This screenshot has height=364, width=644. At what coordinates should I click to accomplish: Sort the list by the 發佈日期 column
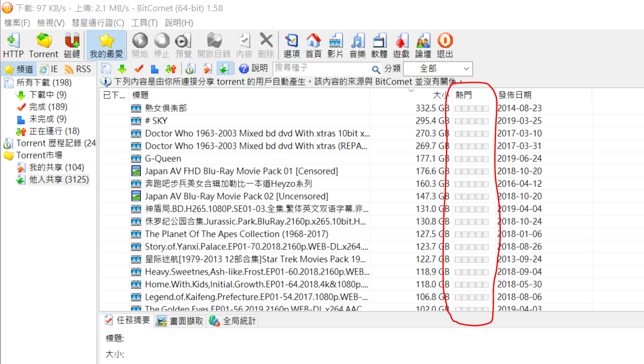click(x=543, y=95)
